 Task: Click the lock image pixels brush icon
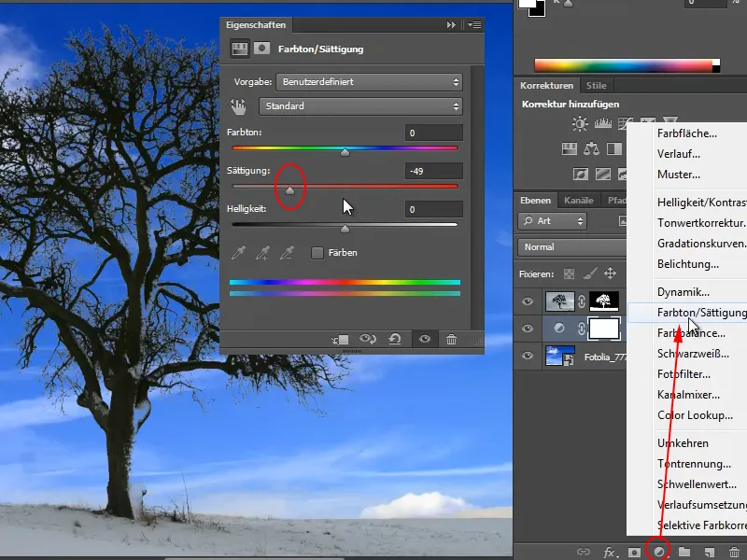coord(590,273)
